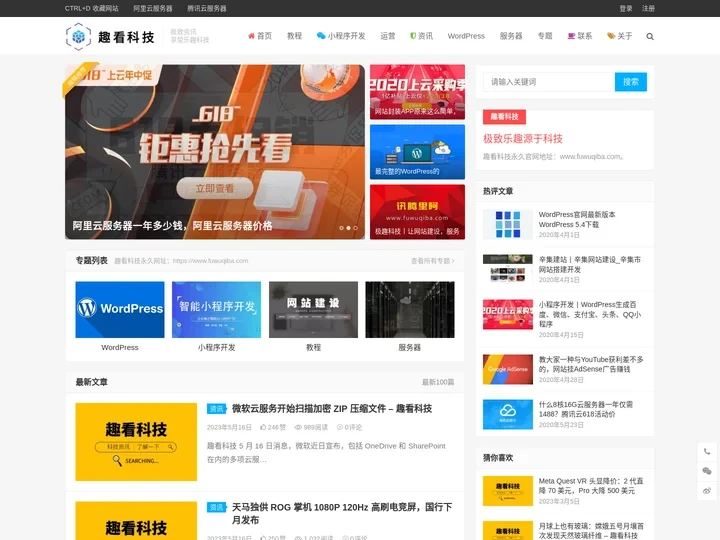Open the 2020上云采购季 banner thumbnail
Image resolution: width=720 pixels, height=540 pixels.
(x=417, y=92)
